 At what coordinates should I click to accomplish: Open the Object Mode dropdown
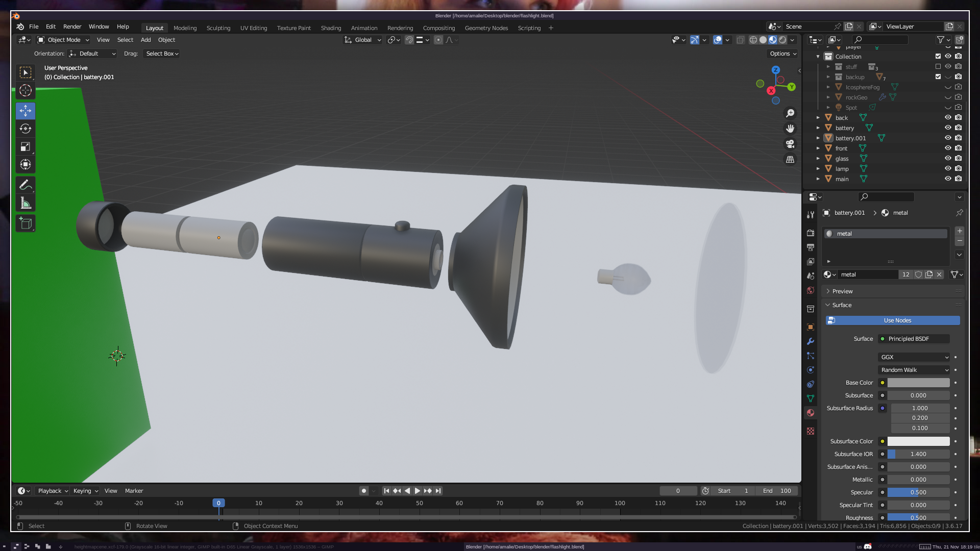tap(63, 40)
